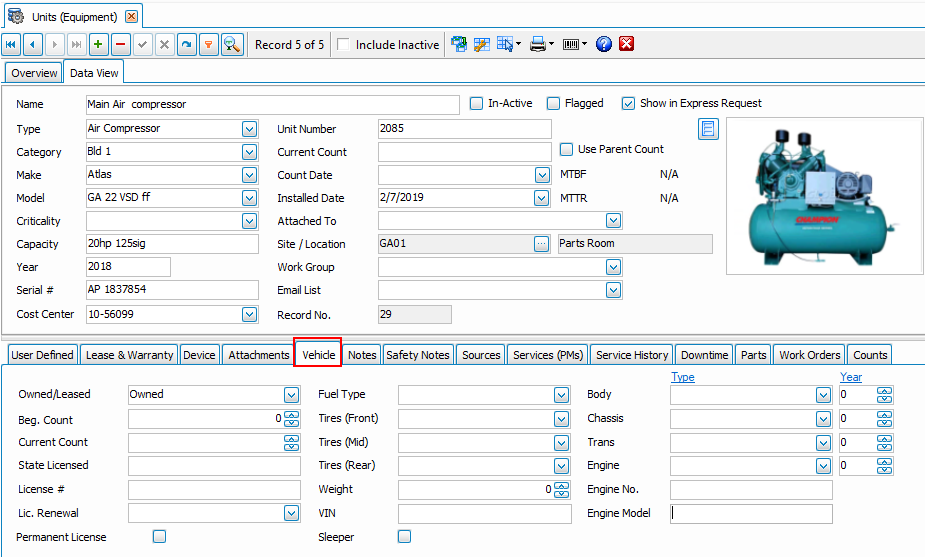Jump to last record
This screenshot has width=929, height=558.
point(76,44)
